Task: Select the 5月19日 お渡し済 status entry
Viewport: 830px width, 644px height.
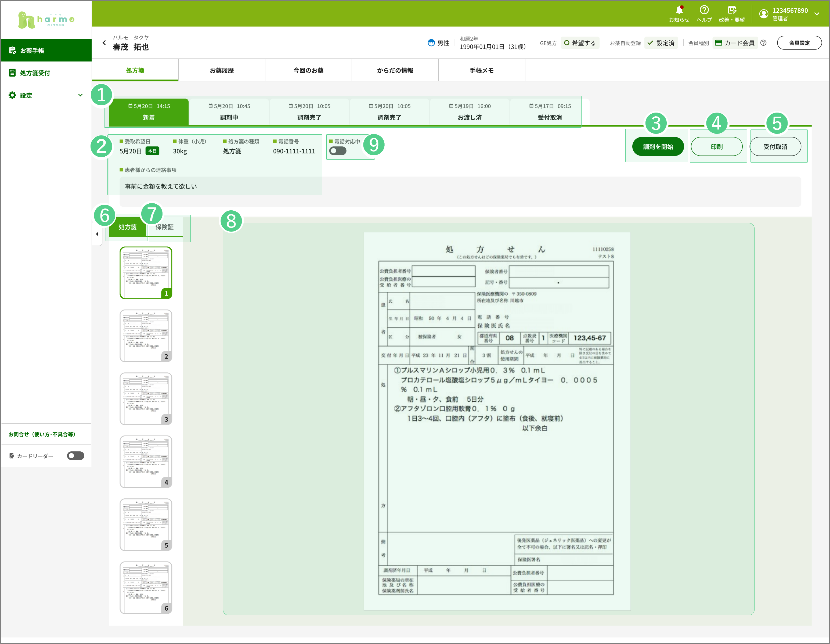Action: point(469,112)
